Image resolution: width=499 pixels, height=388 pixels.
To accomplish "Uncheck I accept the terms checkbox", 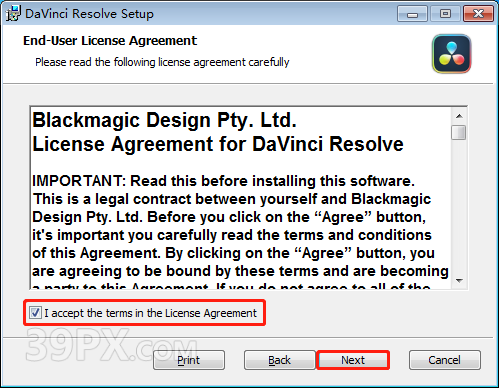I will tap(35, 313).
